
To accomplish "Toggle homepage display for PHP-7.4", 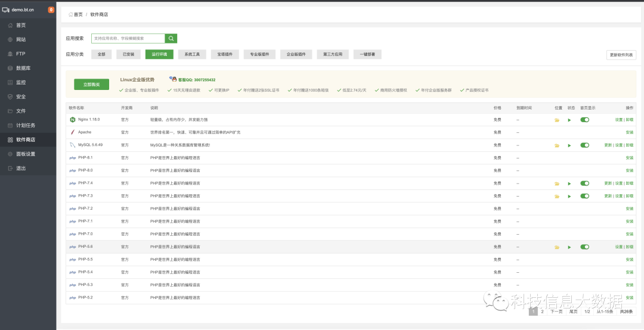I will [x=584, y=183].
